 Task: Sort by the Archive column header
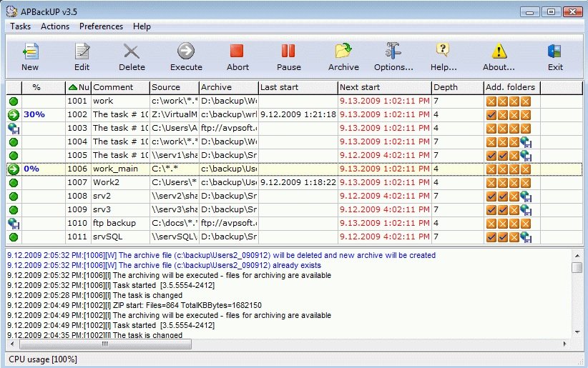[x=229, y=87]
